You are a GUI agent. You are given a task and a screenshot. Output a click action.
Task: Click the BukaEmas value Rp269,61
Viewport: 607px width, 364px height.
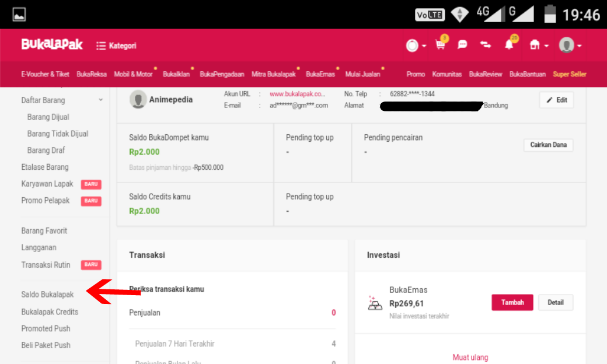[x=406, y=304]
